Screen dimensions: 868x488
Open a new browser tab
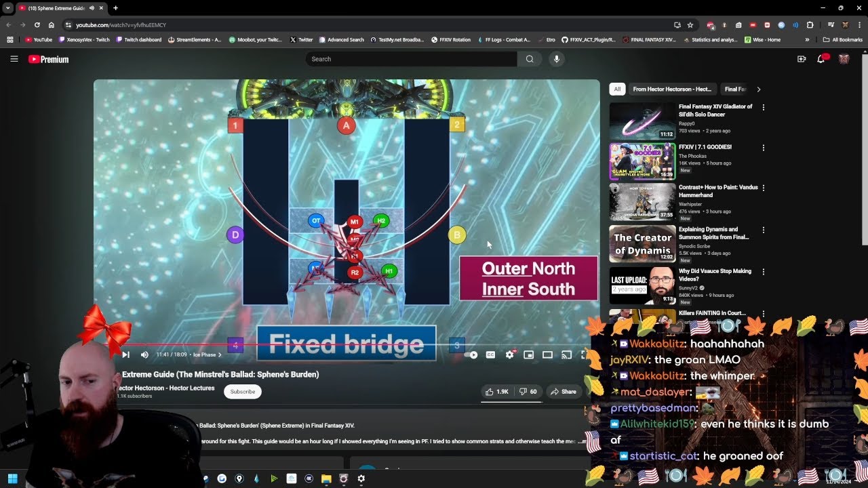click(115, 8)
